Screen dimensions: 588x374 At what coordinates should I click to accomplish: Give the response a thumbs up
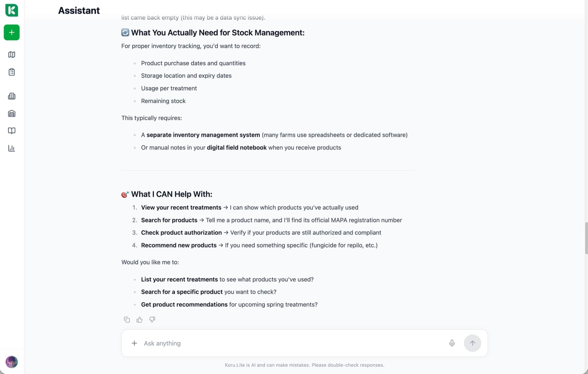[140, 320]
